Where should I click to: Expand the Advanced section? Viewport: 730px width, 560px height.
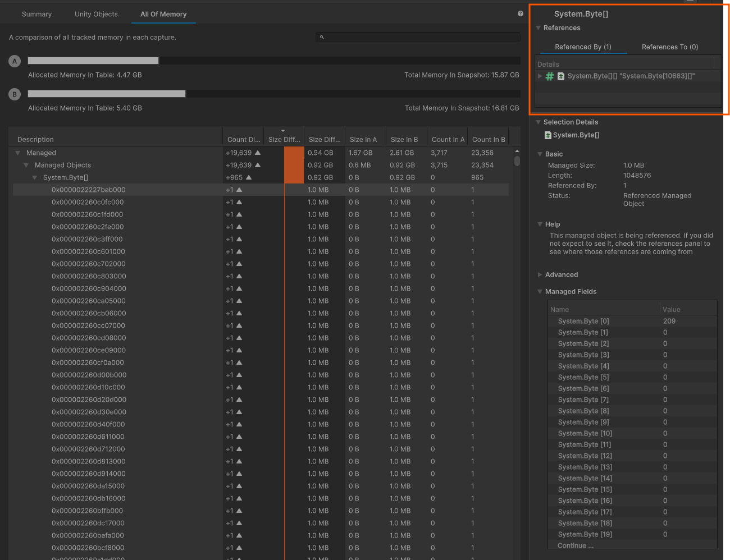pos(540,274)
